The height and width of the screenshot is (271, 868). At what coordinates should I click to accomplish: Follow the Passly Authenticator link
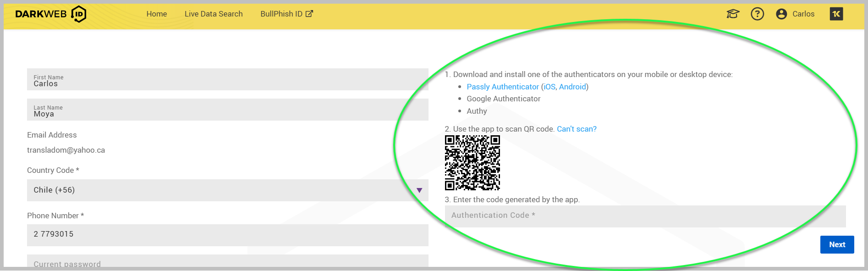coord(502,87)
